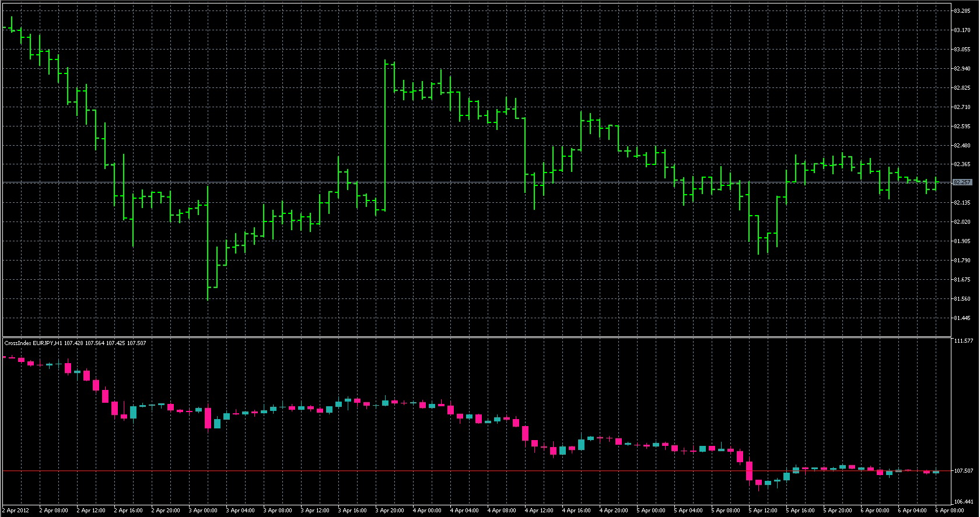980x517 pixels.
Task: Click the 3 Apr 16:00 time label
Action: (x=352, y=511)
